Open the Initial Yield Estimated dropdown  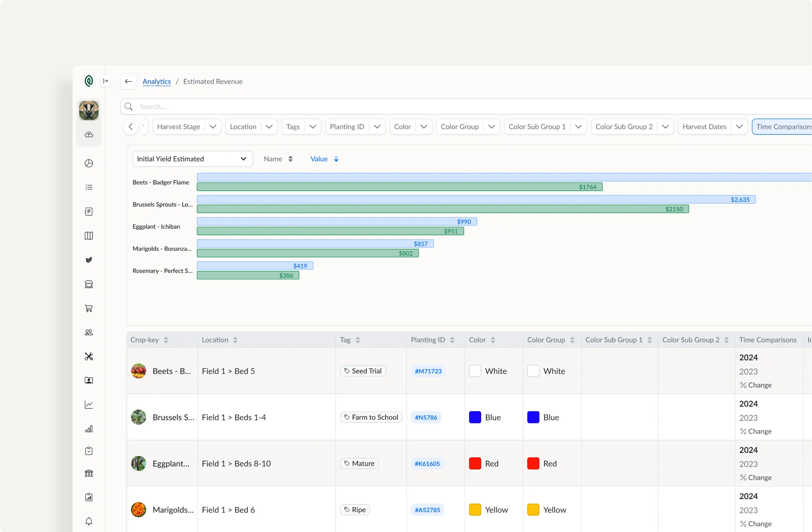pos(192,159)
